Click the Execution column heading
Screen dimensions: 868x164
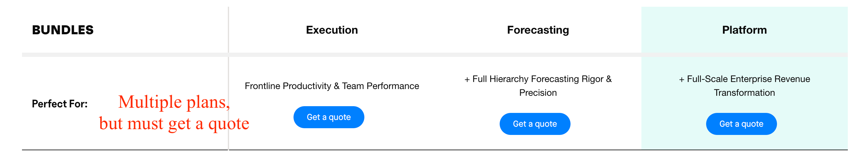tap(332, 30)
